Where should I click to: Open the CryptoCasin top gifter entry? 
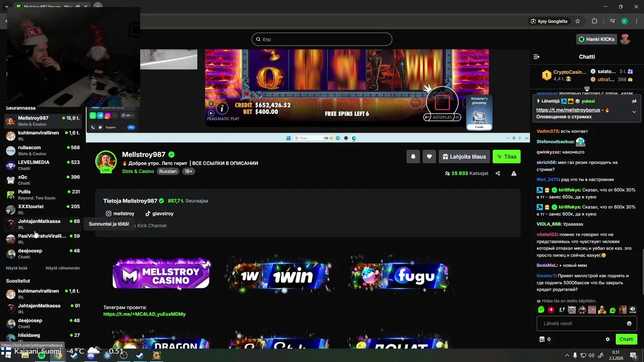pos(563,75)
